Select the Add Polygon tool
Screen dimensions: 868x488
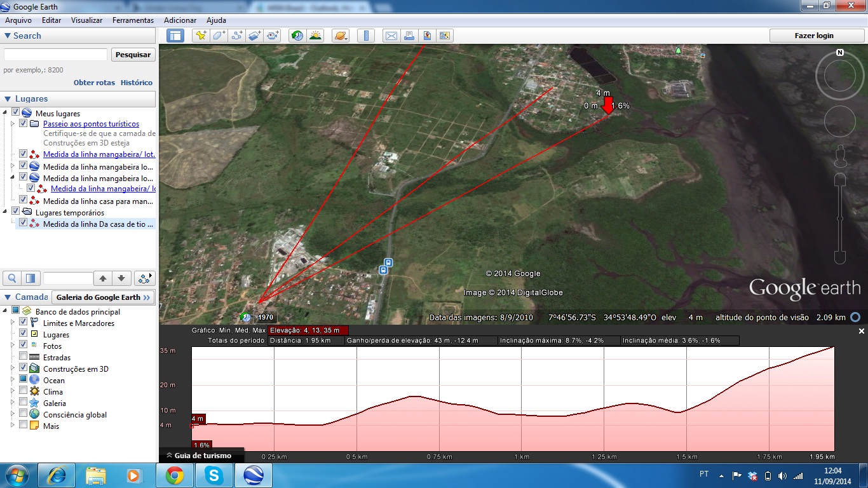(x=219, y=36)
